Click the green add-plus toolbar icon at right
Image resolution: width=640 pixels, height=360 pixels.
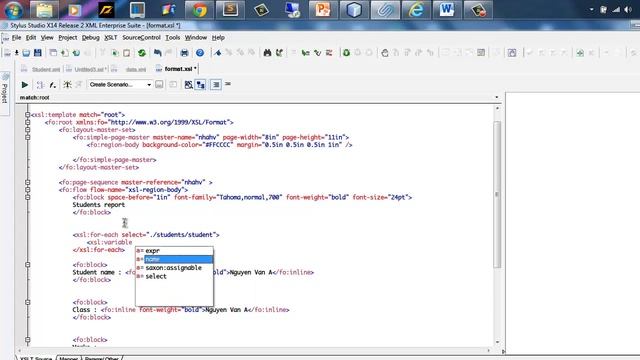pos(580,53)
